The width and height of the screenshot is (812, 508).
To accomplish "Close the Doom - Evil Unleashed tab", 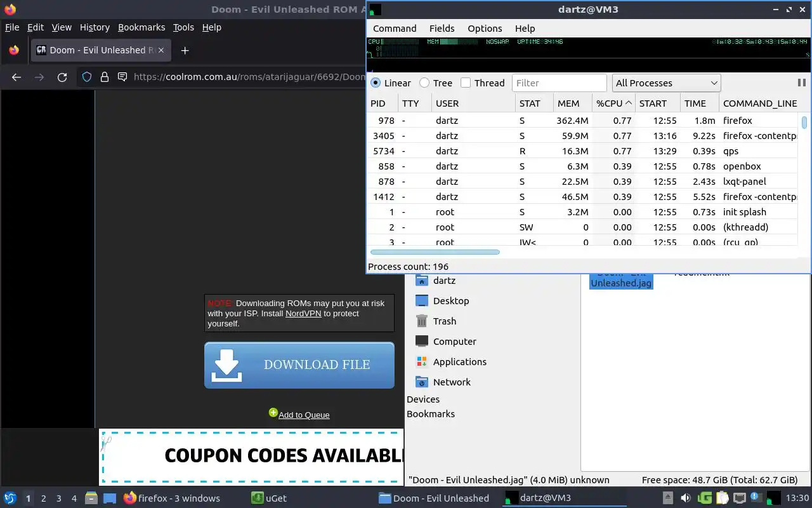I will coord(160,50).
